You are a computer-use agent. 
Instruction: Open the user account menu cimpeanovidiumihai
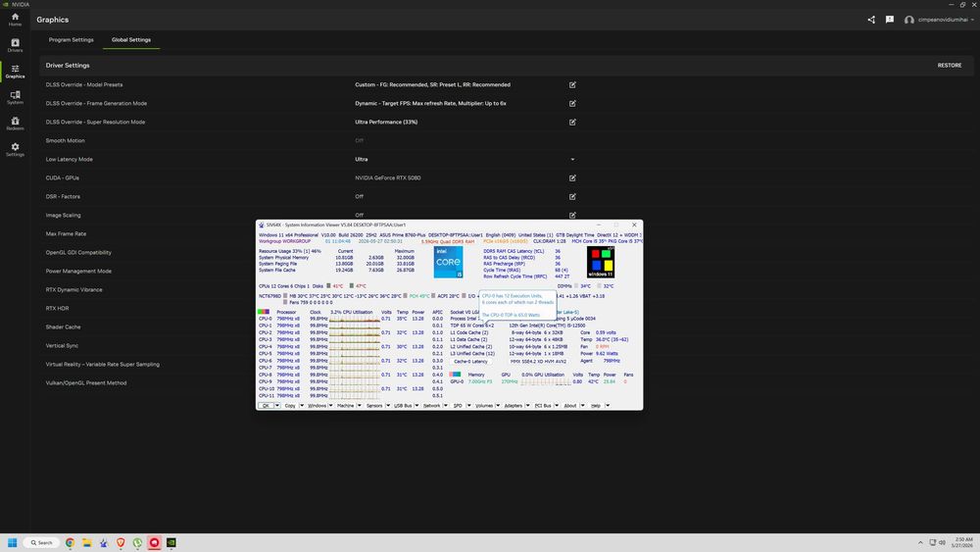point(939,20)
